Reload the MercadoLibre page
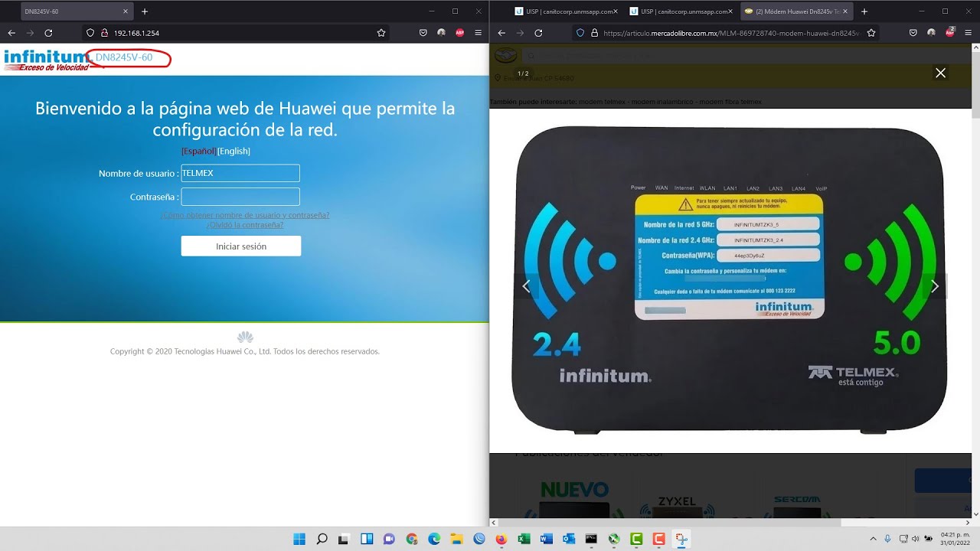980x551 pixels. coord(538,33)
